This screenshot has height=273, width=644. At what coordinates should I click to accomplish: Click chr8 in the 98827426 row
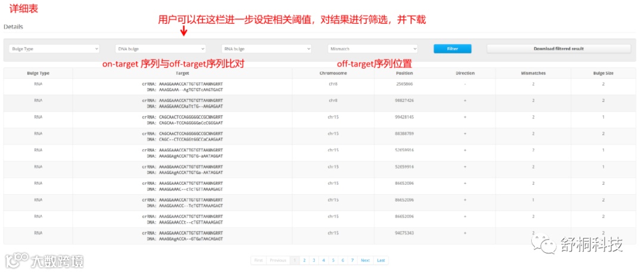333,100
